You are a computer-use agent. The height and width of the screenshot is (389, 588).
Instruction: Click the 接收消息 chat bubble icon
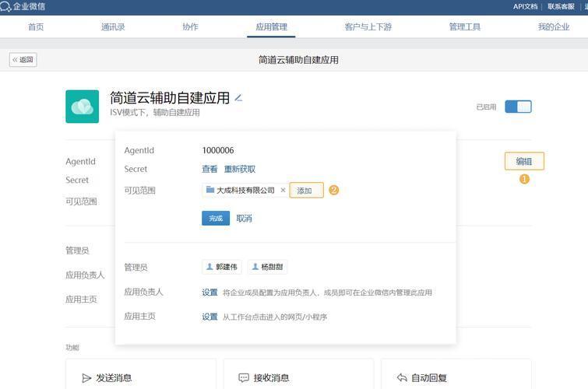click(x=244, y=378)
